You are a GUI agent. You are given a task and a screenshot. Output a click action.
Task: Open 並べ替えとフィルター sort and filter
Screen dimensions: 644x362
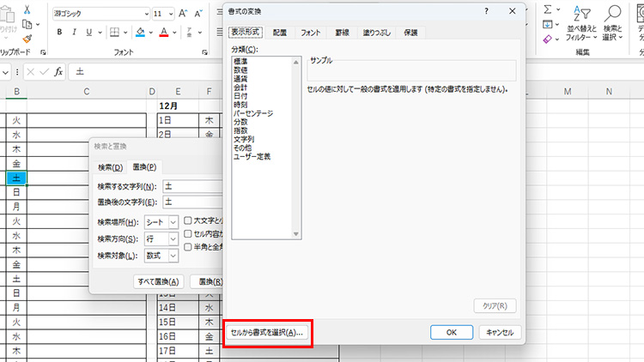(x=583, y=23)
